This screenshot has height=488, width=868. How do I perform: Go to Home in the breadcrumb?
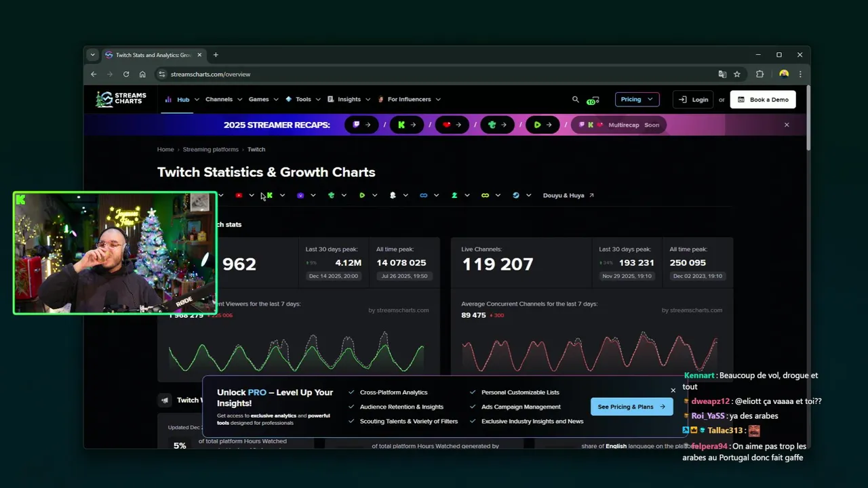click(x=165, y=149)
